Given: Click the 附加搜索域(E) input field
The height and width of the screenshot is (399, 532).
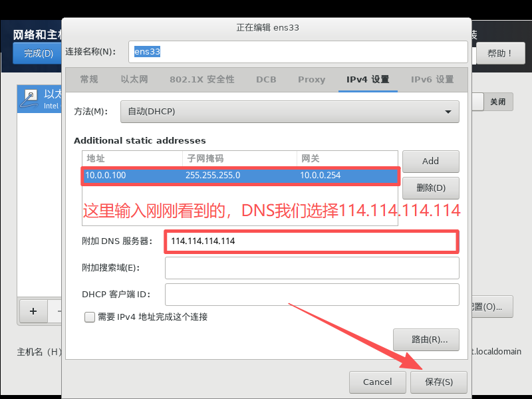Looking at the screenshot, I should tap(312, 268).
